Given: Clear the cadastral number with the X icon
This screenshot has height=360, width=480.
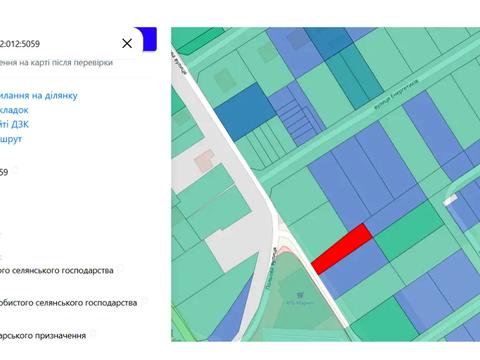Looking at the screenshot, I should [x=127, y=43].
